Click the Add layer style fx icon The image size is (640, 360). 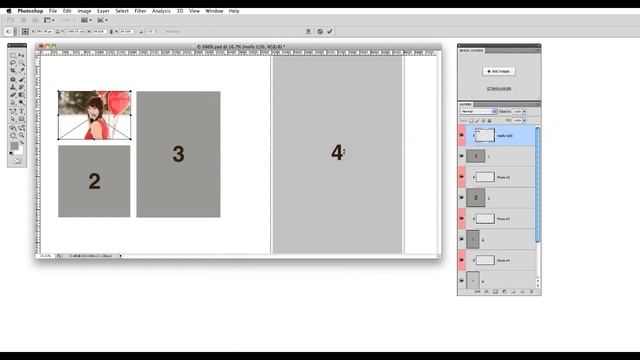pos(486,292)
